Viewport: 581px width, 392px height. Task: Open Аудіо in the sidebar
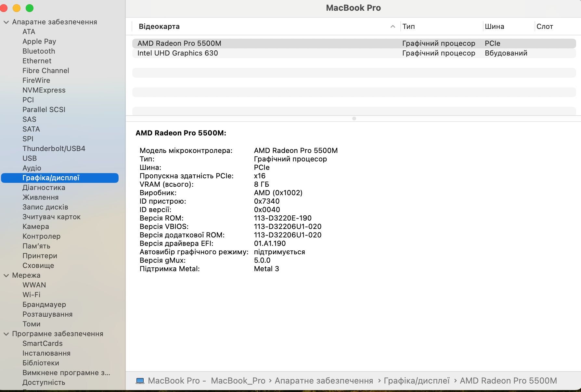32,168
